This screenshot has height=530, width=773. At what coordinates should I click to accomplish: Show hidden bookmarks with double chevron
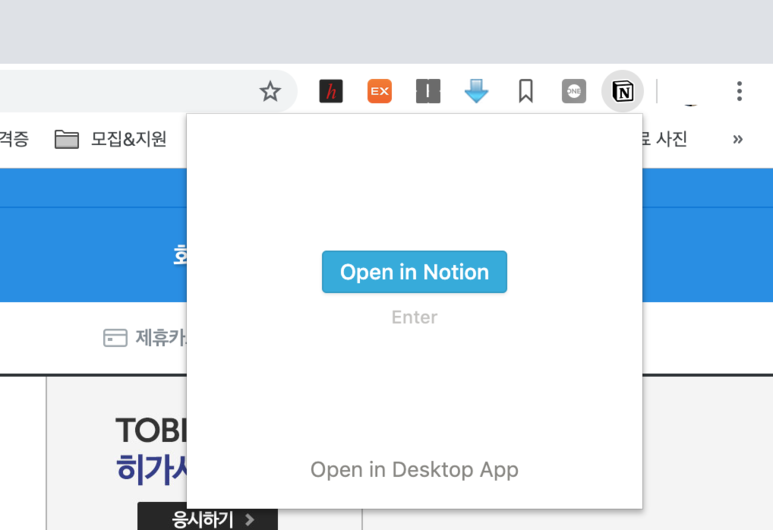(x=738, y=139)
